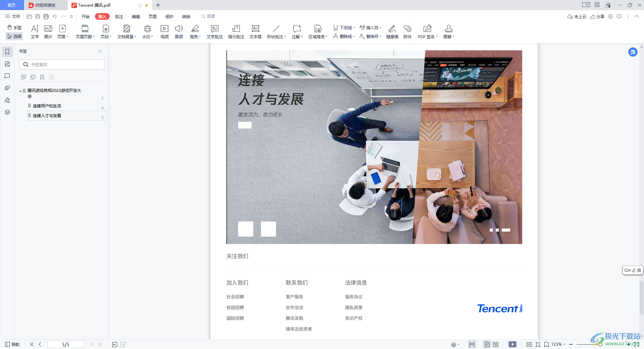The width and height of the screenshot is (644, 349).
Task: Open bookmark 连接用户和生活
Action: coord(47,106)
